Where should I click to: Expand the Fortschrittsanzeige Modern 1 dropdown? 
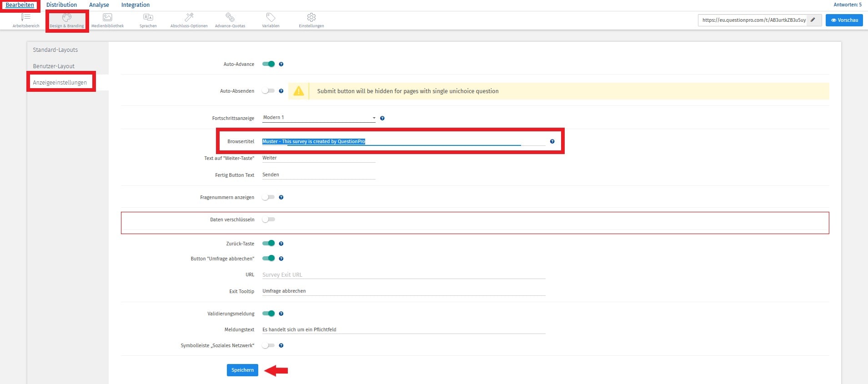point(319,118)
